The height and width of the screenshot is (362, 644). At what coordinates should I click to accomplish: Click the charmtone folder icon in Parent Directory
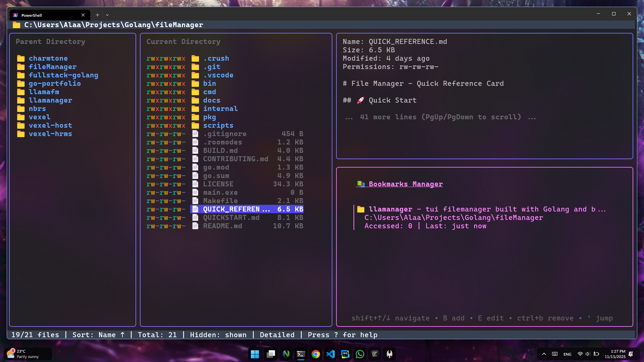point(21,58)
